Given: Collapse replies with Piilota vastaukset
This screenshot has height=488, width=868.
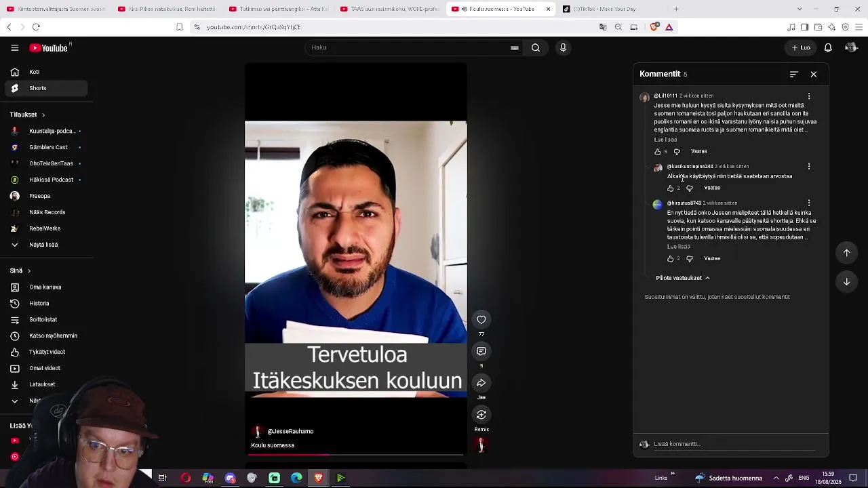Looking at the screenshot, I should (x=683, y=278).
